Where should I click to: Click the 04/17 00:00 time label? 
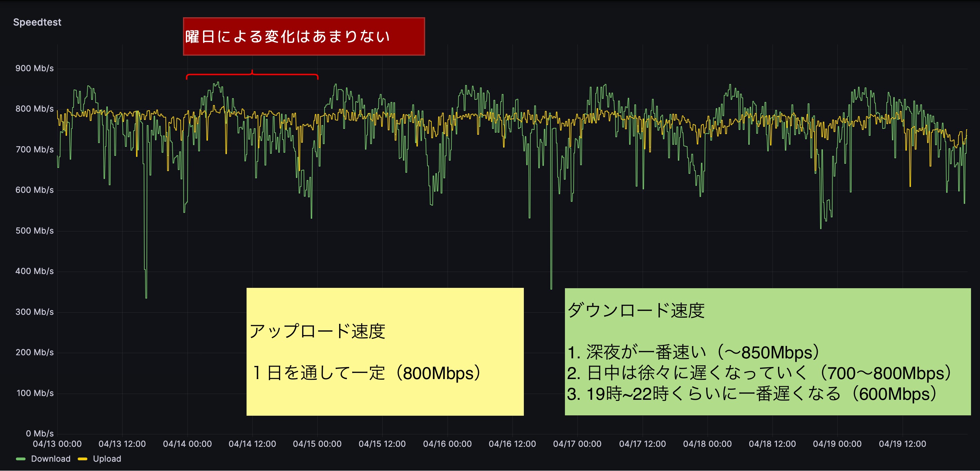tap(577, 444)
